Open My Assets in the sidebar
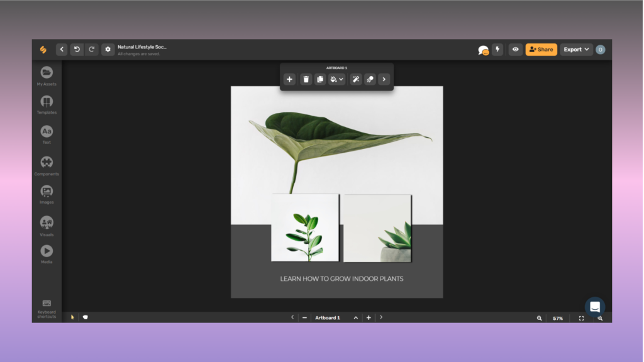The image size is (644, 362). click(47, 74)
